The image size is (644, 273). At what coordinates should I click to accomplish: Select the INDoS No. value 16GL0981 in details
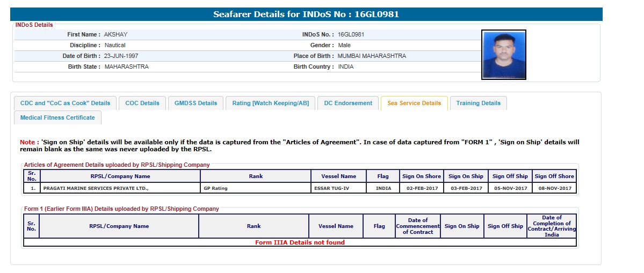pos(351,34)
